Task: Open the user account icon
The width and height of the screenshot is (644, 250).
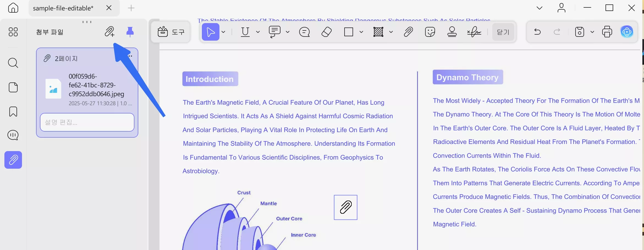Action: pyautogui.click(x=561, y=8)
